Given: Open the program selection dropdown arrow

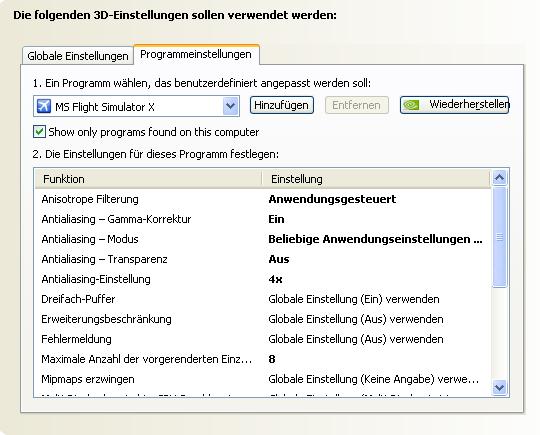Looking at the screenshot, I should pos(230,106).
